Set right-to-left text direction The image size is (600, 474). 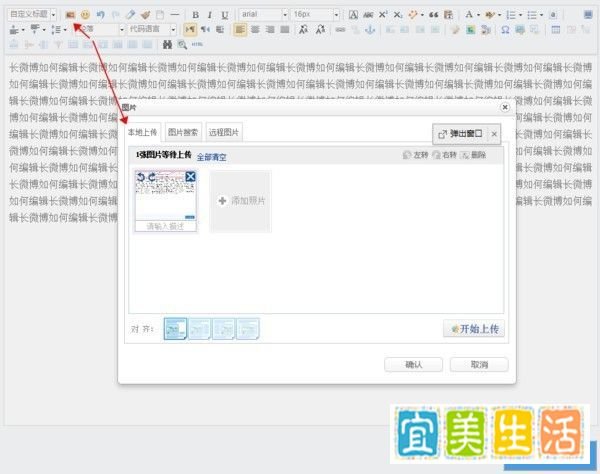[x=205, y=29]
